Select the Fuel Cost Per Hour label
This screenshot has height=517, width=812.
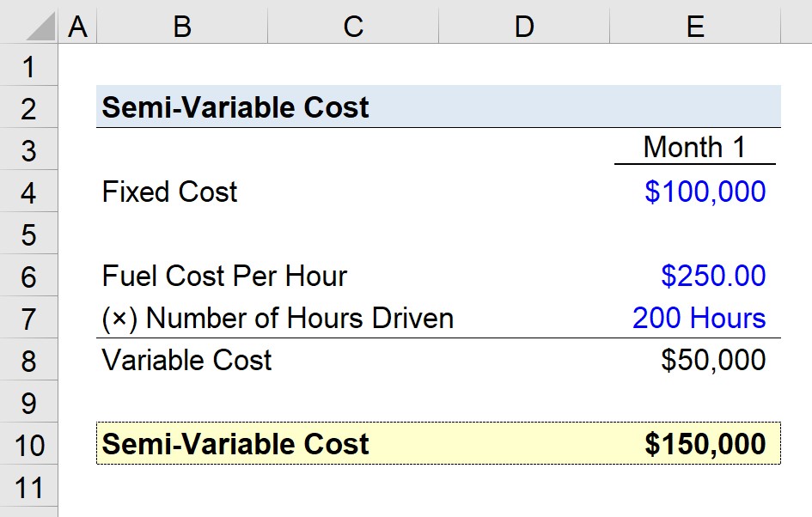click(224, 276)
